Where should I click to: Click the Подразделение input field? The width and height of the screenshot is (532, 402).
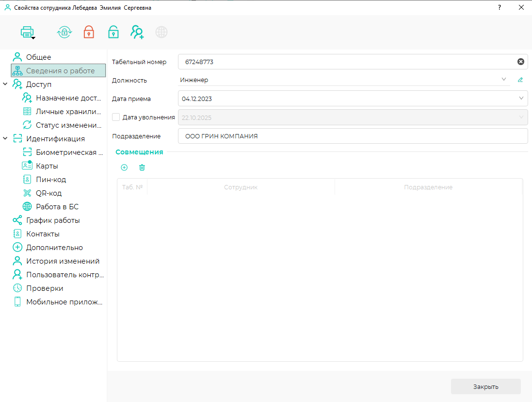[x=353, y=136]
